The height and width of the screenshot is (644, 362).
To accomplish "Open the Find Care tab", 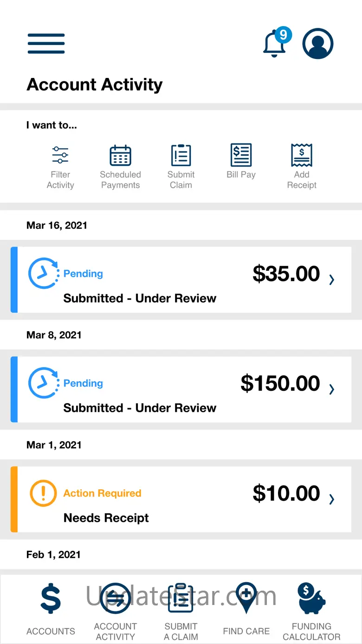I will click(246, 609).
